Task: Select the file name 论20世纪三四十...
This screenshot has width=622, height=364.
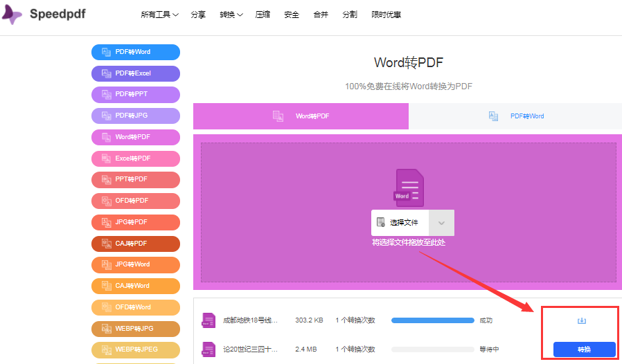Action: [x=250, y=349]
